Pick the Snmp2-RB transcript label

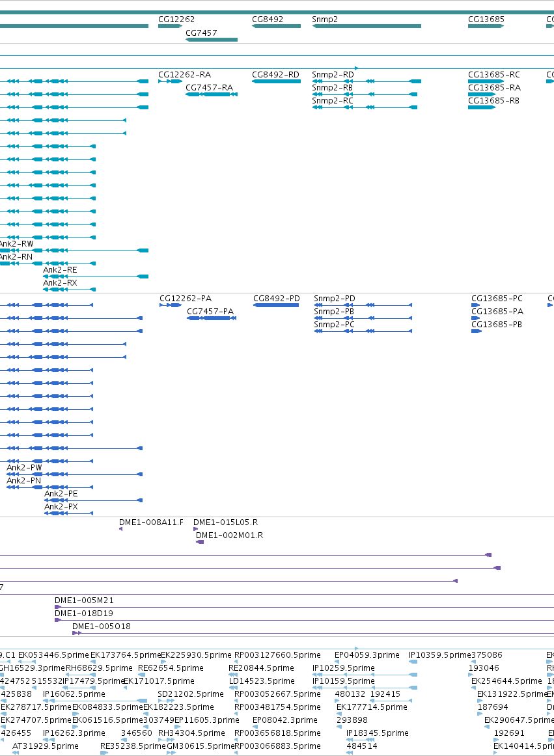(332, 88)
